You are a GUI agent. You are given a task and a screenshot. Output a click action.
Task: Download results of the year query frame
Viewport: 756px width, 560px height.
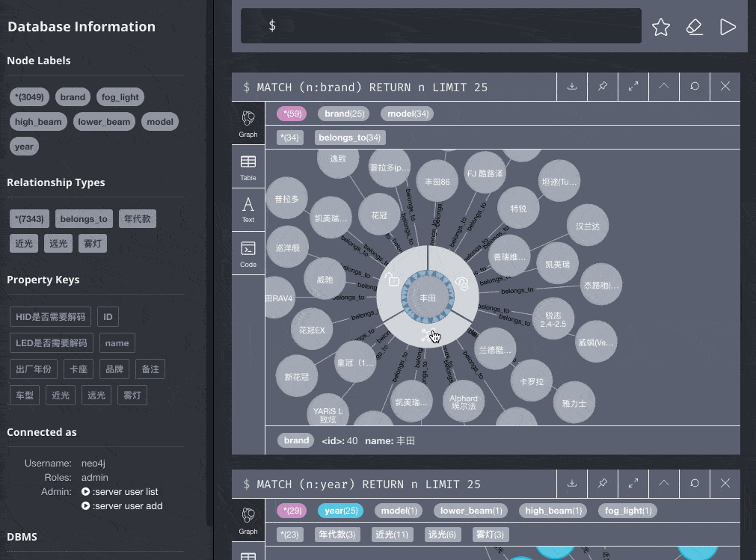coord(572,484)
